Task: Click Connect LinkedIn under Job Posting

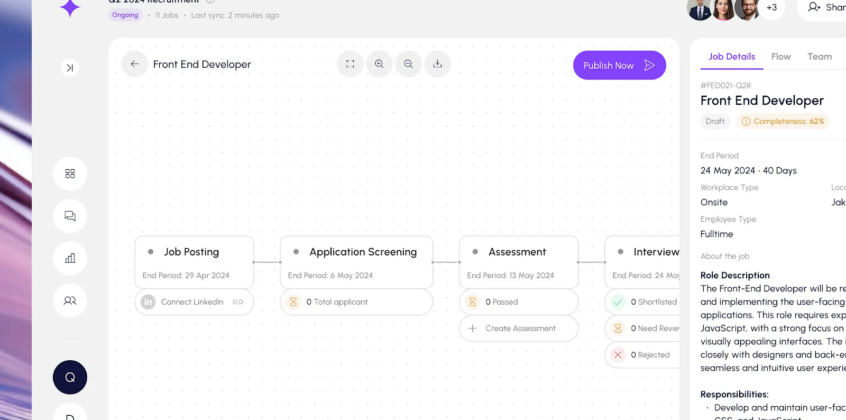Action: point(194,302)
